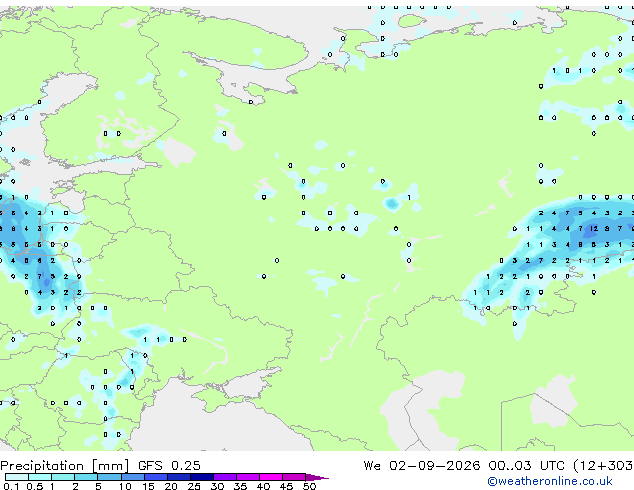Click the 30–35 mm purple legend swatch
Image resolution: width=634 pixels, height=490 pixels.
(225, 477)
